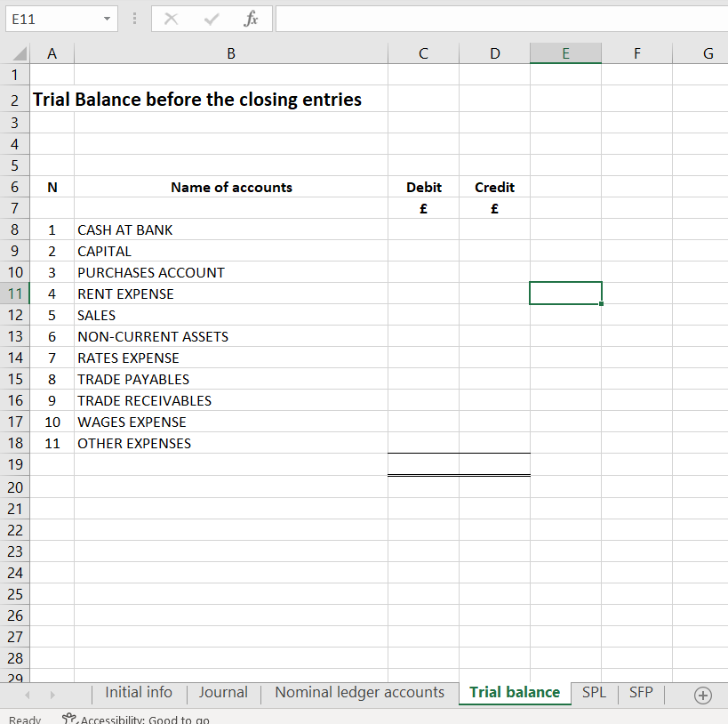
Task: View the Nominal ledger accounts sheet
Action: pos(359,692)
